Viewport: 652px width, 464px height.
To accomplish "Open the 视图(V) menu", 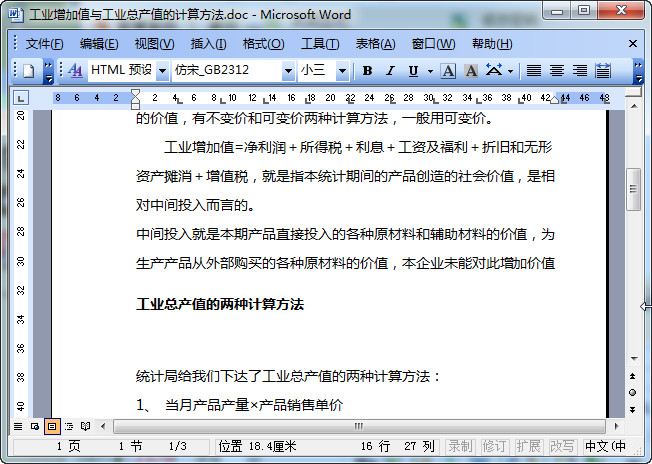I will [x=154, y=44].
